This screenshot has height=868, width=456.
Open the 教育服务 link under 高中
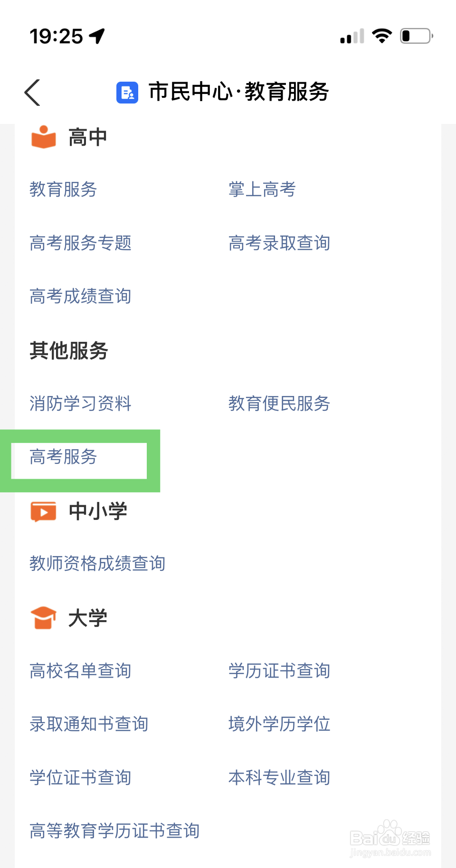[63, 189]
